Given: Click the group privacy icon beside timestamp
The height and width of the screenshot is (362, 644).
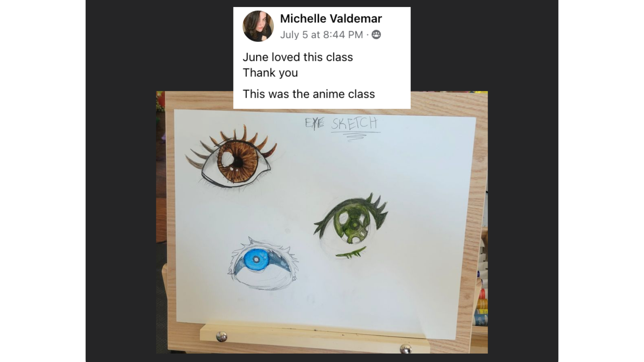Looking at the screenshot, I should coord(376,35).
